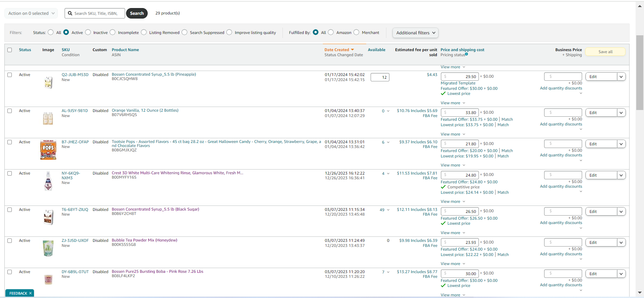Set Status filter to All
The height and width of the screenshot is (298, 644).
51,32
